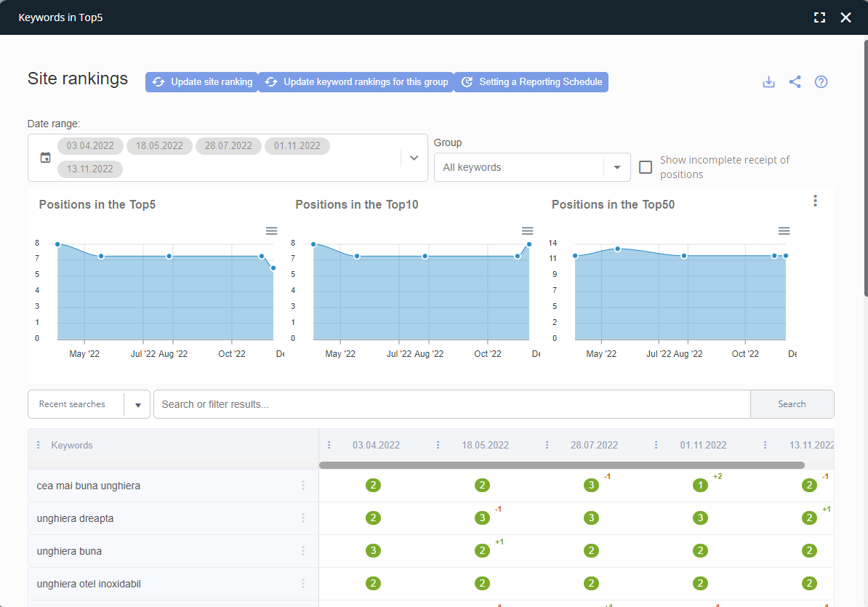The image size is (868, 607).
Task: Click the horizontal table scrollbar
Action: [x=561, y=465]
